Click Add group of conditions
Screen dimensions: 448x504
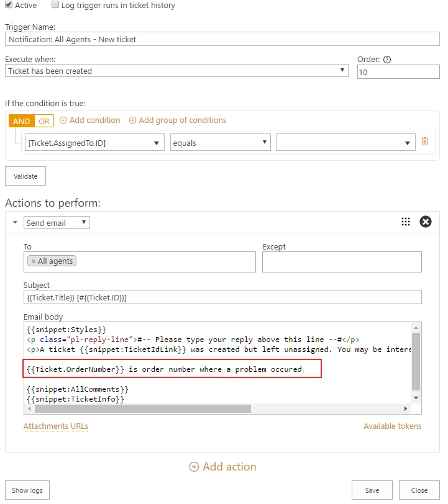[178, 120]
